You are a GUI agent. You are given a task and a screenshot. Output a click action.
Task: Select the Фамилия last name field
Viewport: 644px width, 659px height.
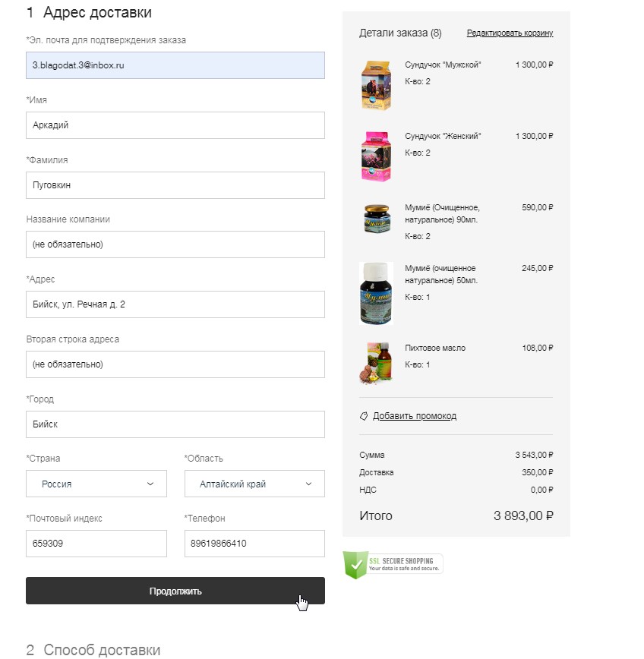[175, 185]
